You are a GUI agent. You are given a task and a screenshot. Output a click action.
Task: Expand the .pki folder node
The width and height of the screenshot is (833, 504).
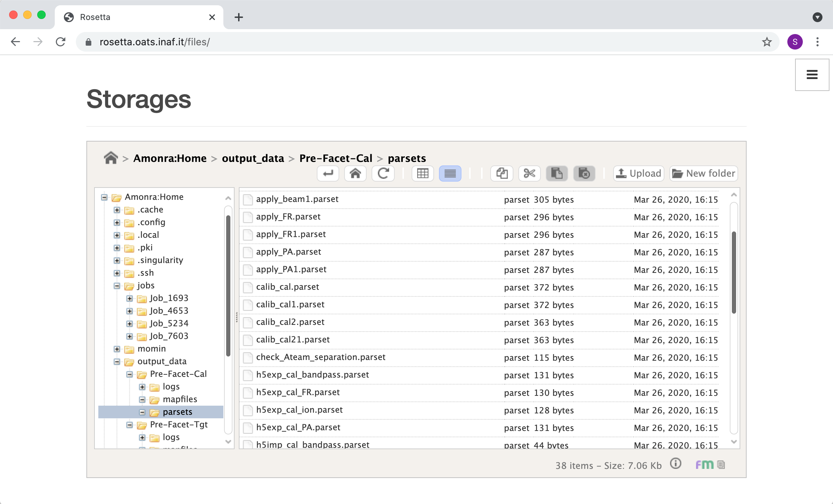point(117,248)
